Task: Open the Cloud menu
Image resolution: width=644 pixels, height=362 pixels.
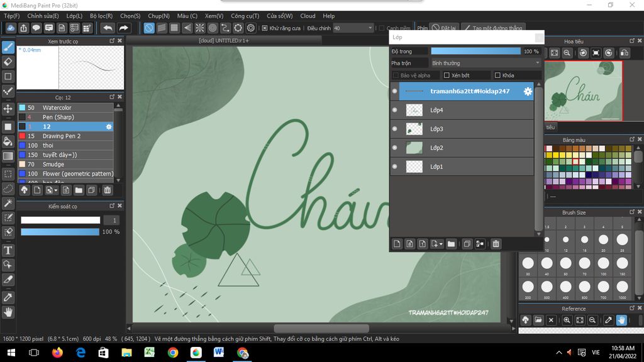Action: (x=308, y=16)
